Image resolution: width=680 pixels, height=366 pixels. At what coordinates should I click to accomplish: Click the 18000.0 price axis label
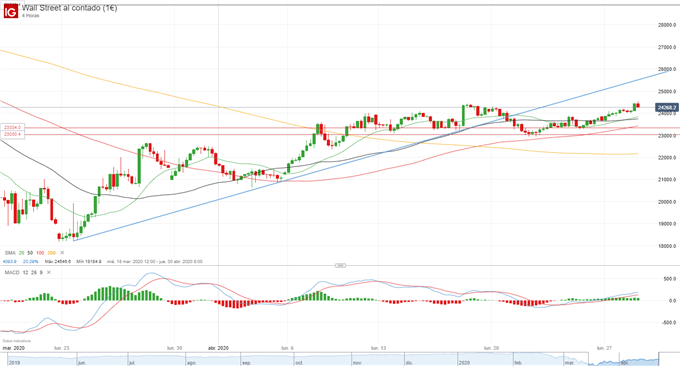(667, 246)
